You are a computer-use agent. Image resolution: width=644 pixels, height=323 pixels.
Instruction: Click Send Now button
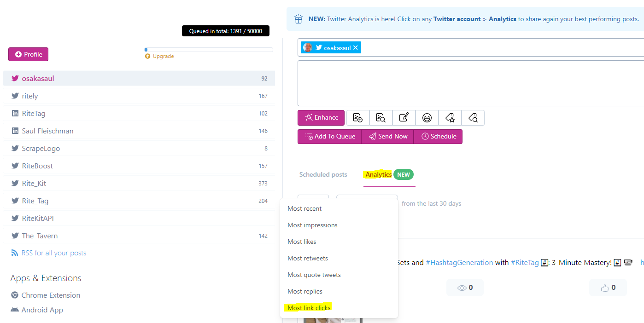pyautogui.click(x=387, y=137)
